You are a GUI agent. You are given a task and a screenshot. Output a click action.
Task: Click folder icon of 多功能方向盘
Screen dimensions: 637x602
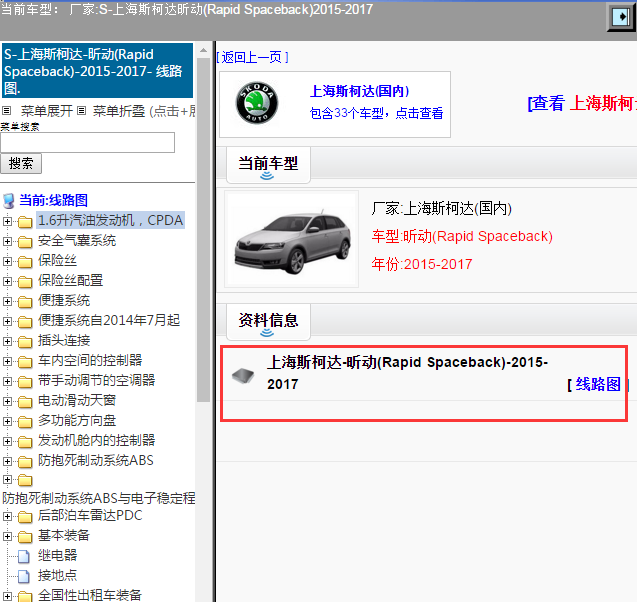click(x=25, y=421)
